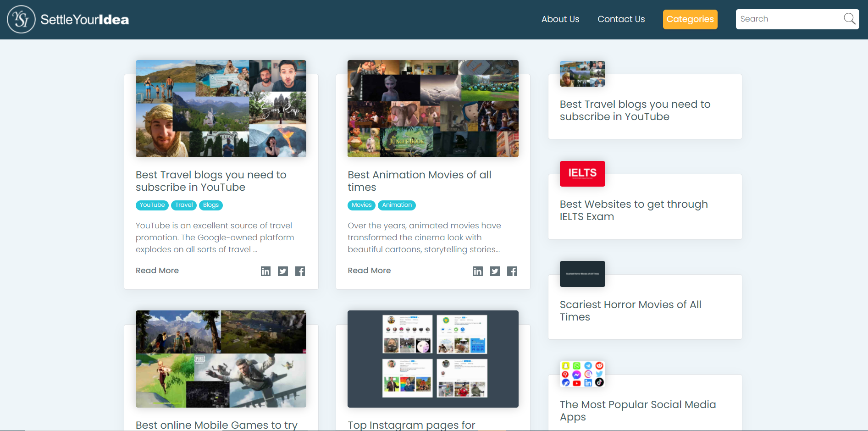
Task: Share animation movies post on LinkedIn
Action: pos(477,271)
